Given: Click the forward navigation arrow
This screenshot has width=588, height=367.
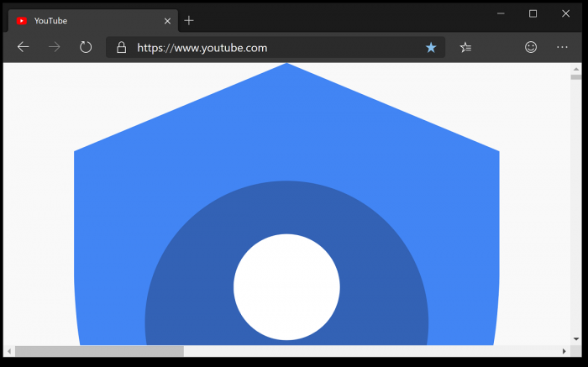Looking at the screenshot, I should (x=55, y=47).
